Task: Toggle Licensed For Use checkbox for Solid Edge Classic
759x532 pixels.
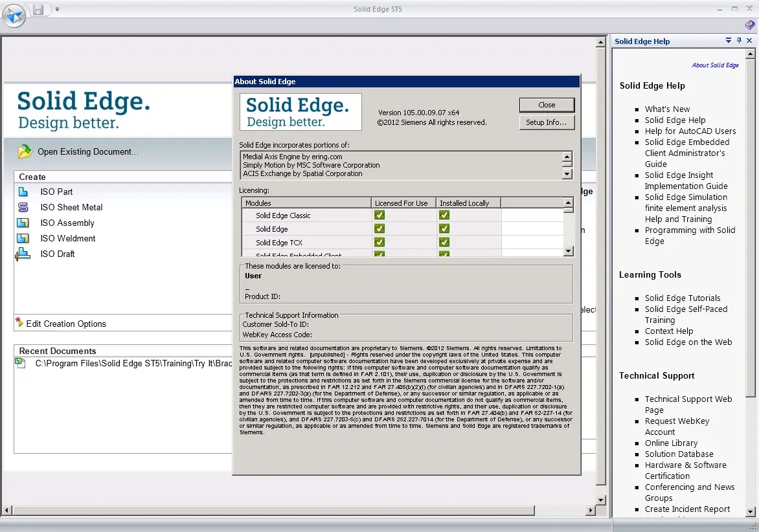Action: pos(379,216)
